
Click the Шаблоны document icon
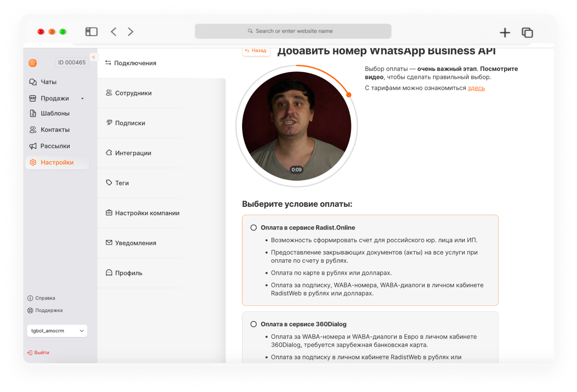pyautogui.click(x=33, y=113)
